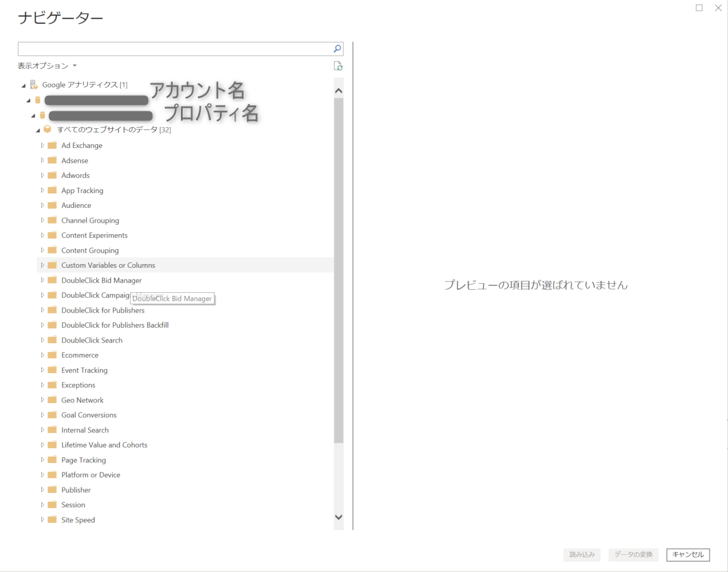The height and width of the screenshot is (572, 728).
Task: Expand the DoubleClick Campaign folder arrow
Action: point(43,295)
